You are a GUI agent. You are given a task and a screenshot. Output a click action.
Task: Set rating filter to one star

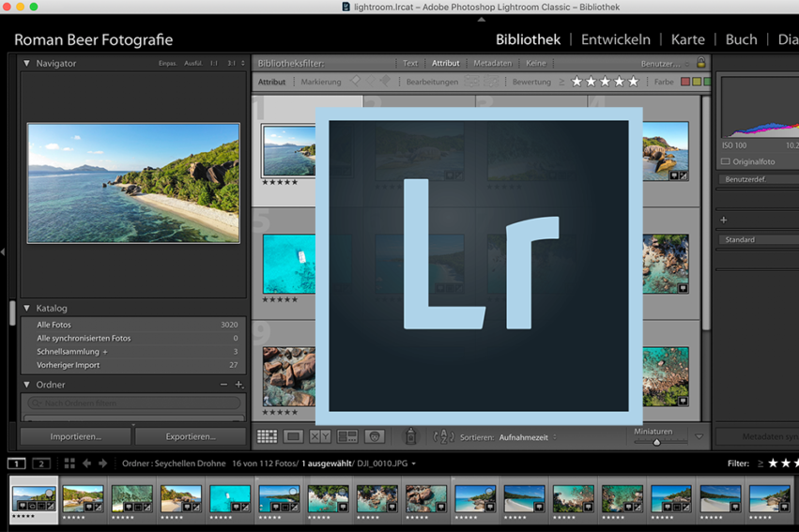(x=576, y=82)
